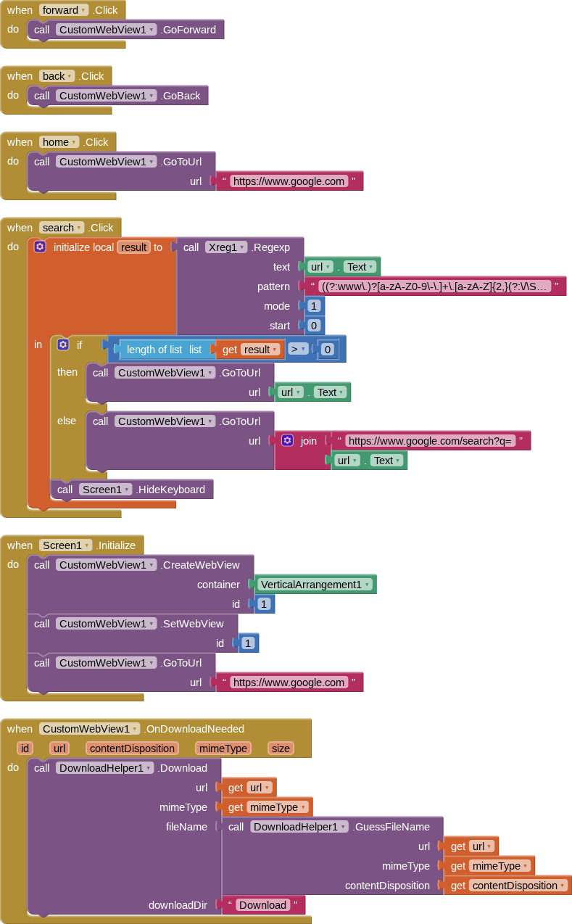Open the VerticalArrangement1 container dropdown

pyautogui.click(x=368, y=585)
